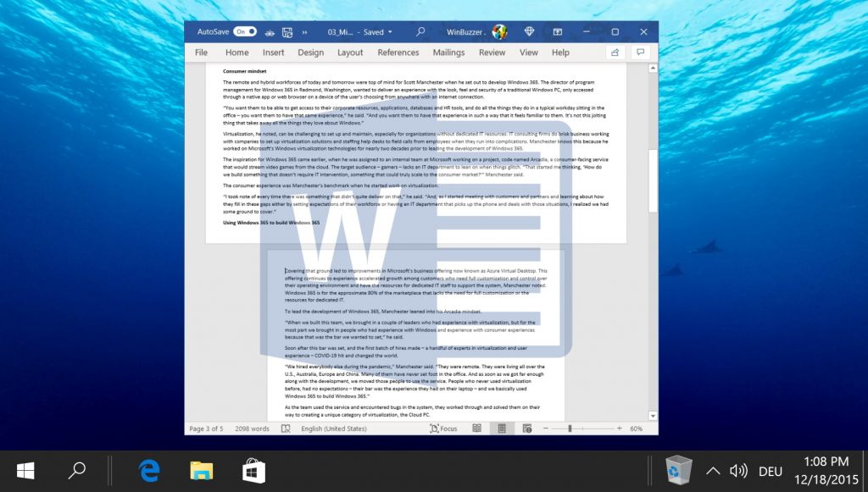Click the WinBuzzer account avatar
The height and width of the screenshot is (492, 868).
(x=499, y=32)
